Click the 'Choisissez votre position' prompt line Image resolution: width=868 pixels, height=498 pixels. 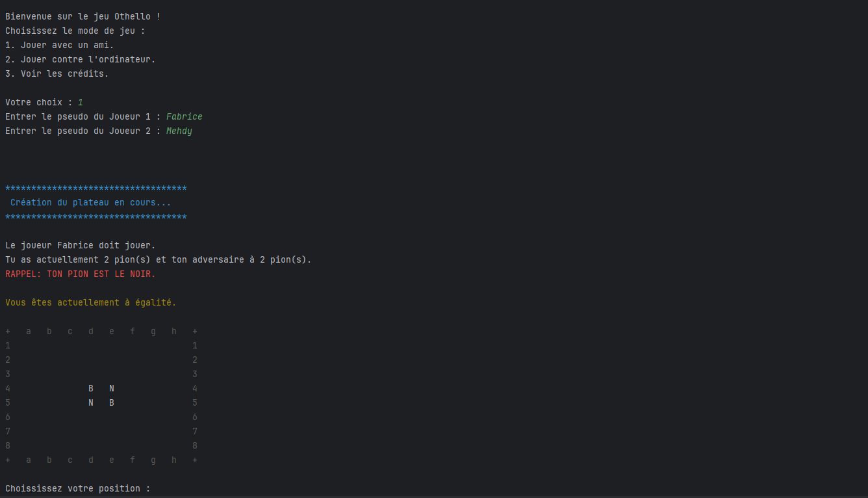[x=77, y=488]
